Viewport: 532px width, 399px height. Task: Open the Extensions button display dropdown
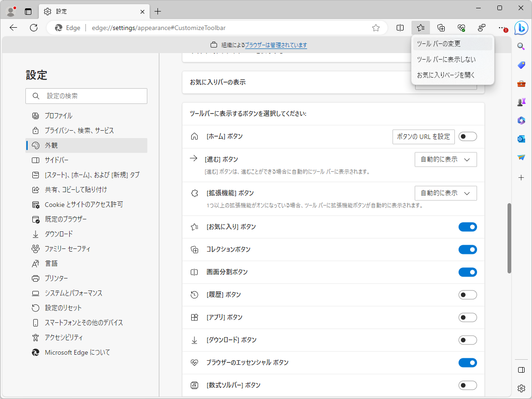(x=445, y=193)
